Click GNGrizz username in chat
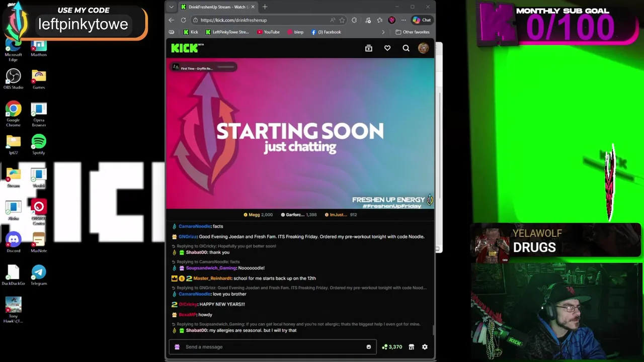The height and width of the screenshot is (362, 644). point(188,237)
